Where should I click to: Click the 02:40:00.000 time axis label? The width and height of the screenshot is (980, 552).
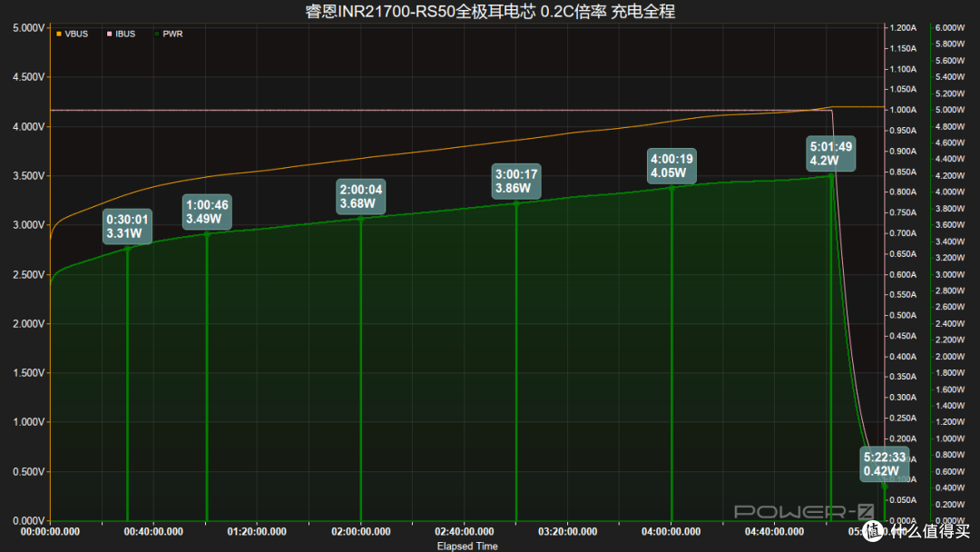[465, 531]
